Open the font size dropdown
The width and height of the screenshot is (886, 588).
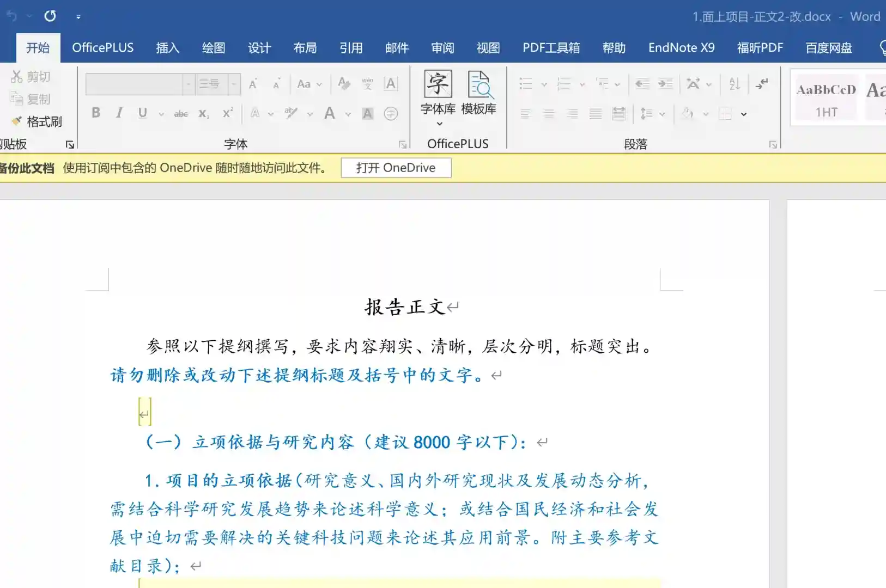(x=234, y=84)
